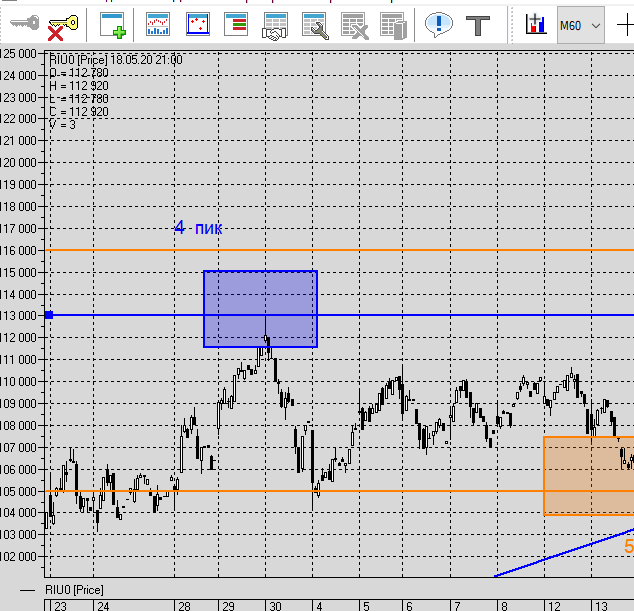
Task: Click the 116 000 price axis label
Action: coord(19,251)
